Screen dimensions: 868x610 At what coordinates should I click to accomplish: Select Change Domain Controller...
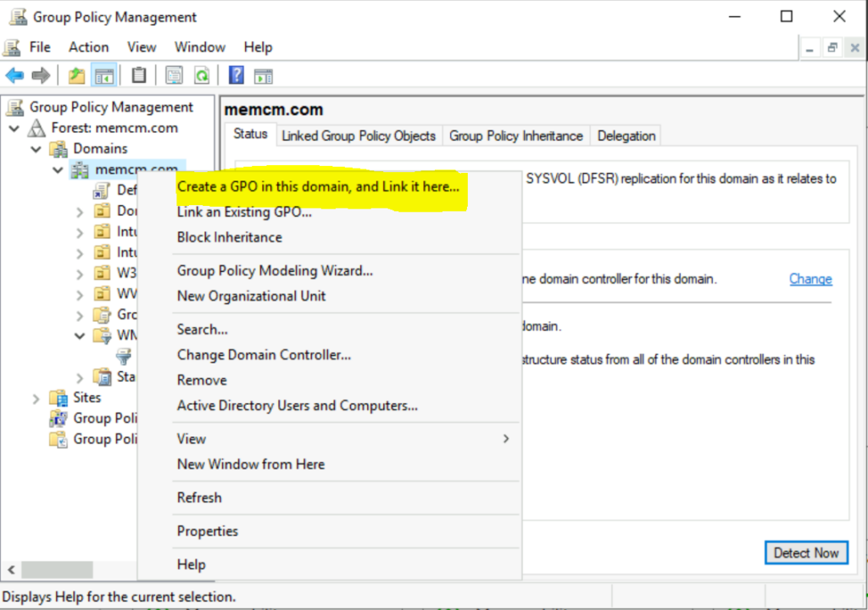(264, 355)
